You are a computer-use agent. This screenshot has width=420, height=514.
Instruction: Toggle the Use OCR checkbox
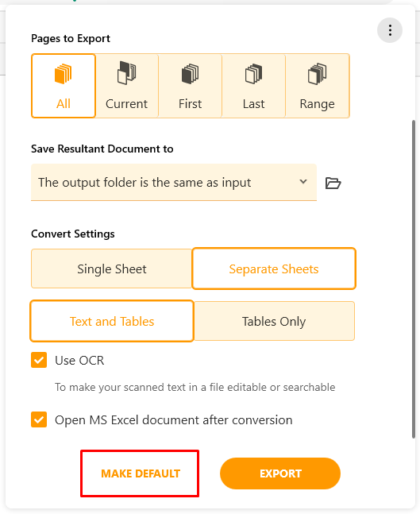[x=39, y=360]
